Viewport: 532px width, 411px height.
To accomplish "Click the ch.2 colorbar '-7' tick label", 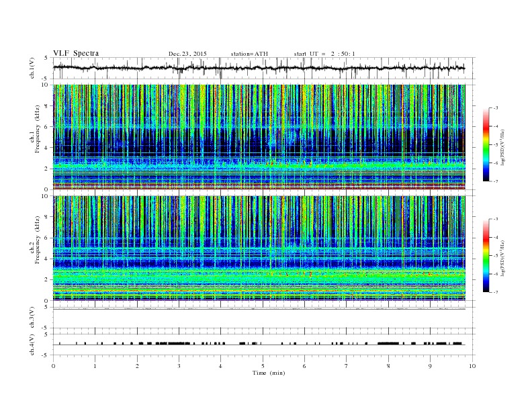I will click(x=495, y=292).
